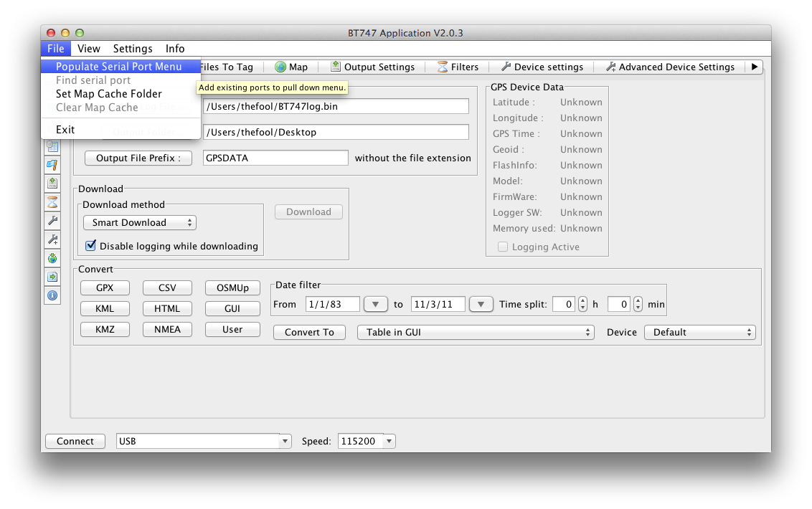Open device settings via plain wrench sidebar icon
The image size is (812, 509).
52,221
